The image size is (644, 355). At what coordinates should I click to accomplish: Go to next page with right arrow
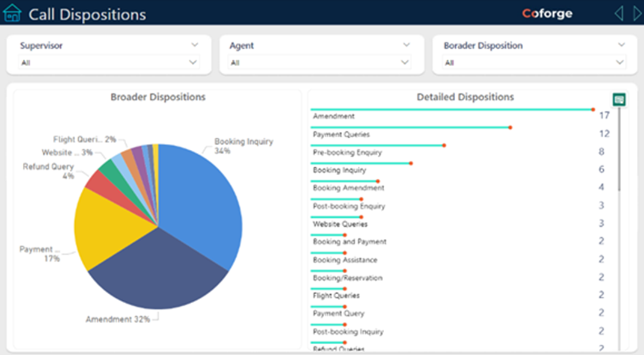tap(637, 13)
